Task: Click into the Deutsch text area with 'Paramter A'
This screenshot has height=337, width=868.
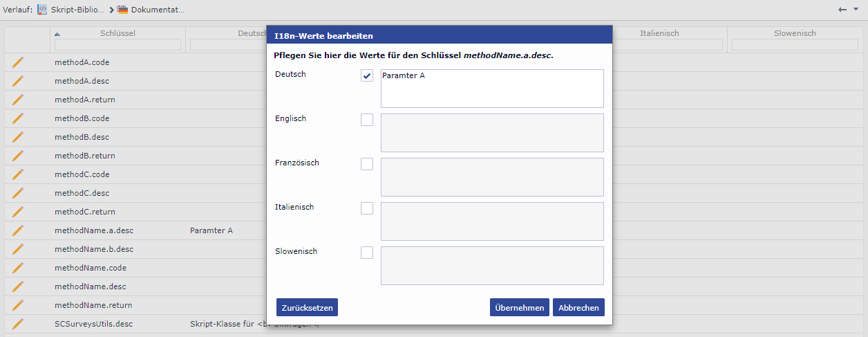Action: pyautogui.click(x=492, y=89)
